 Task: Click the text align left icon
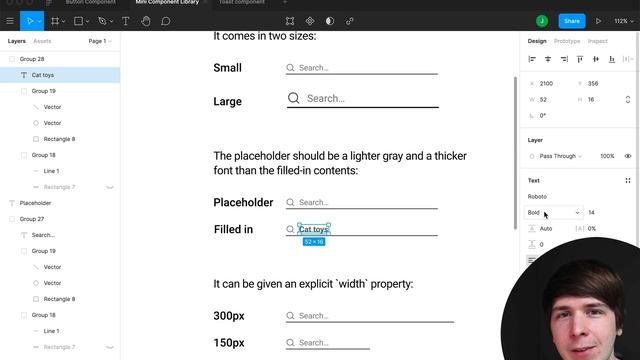coord(531,260)
